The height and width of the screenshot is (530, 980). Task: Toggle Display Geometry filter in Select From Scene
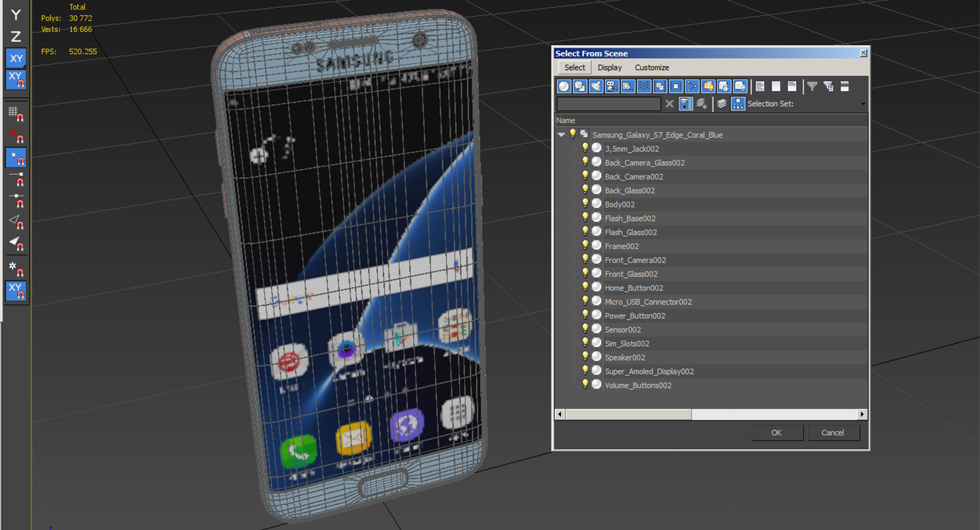tap(564, 86)
